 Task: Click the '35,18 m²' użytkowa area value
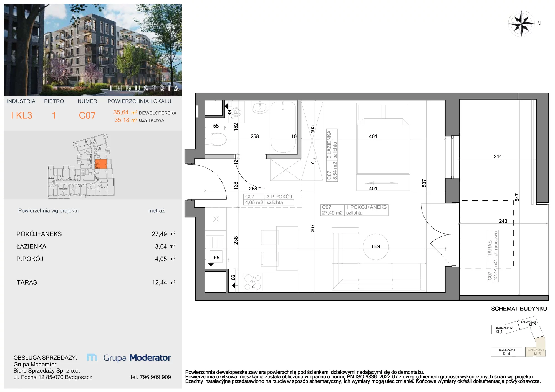click(x=126, y=120)
